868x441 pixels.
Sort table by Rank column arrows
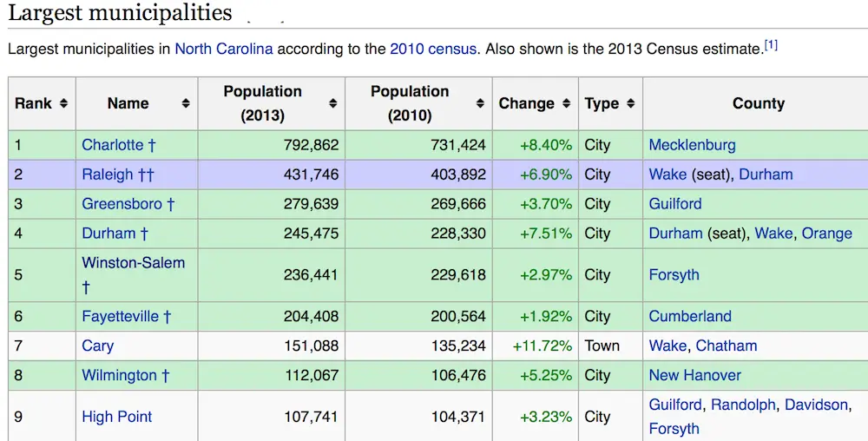pos(63,103)
